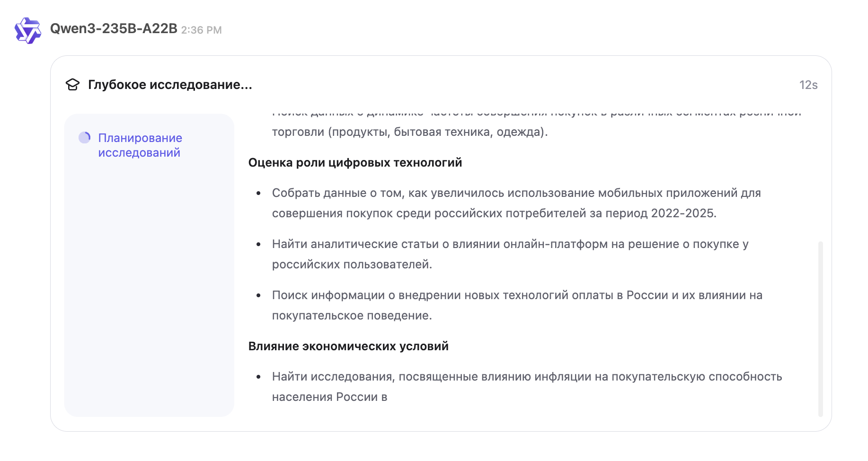The width and height of the screenshot is (868, 461).
Task: Click the text line покупательское поведение
Action: (x=352, y=316)
